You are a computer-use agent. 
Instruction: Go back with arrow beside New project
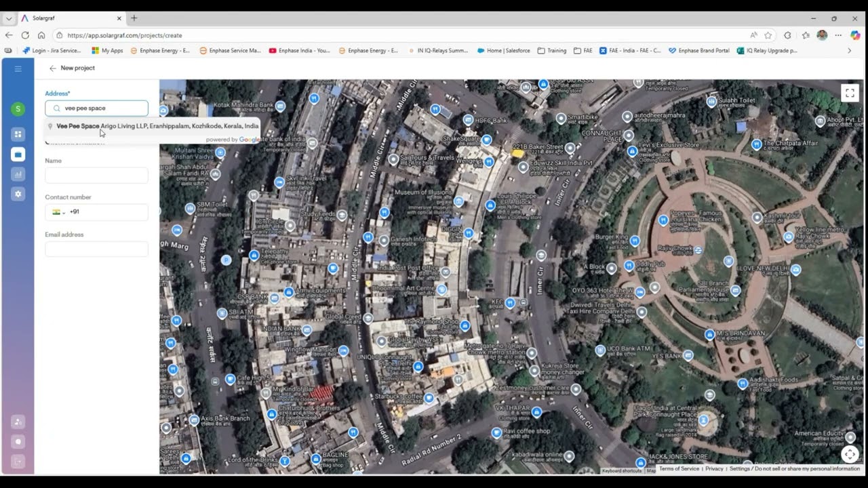[52, 68]
